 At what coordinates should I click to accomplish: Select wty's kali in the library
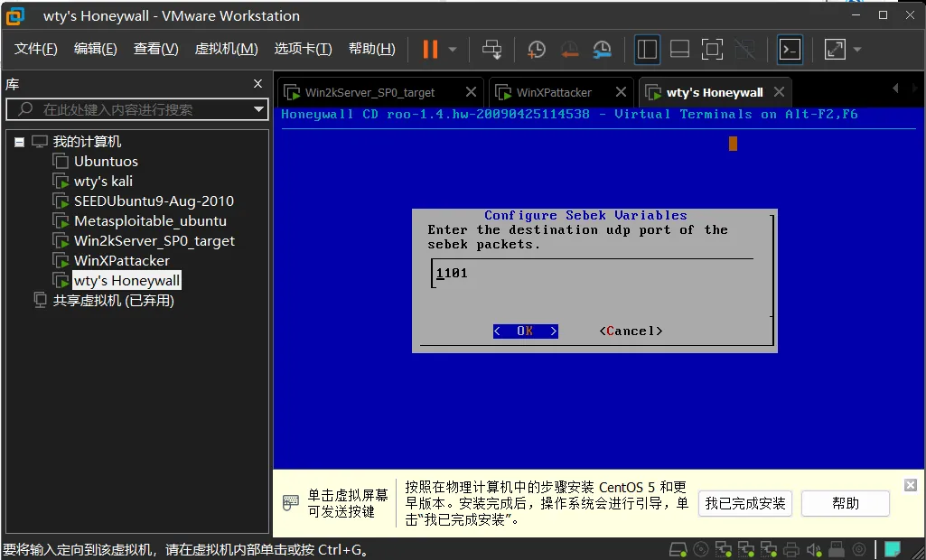[103, 182]
